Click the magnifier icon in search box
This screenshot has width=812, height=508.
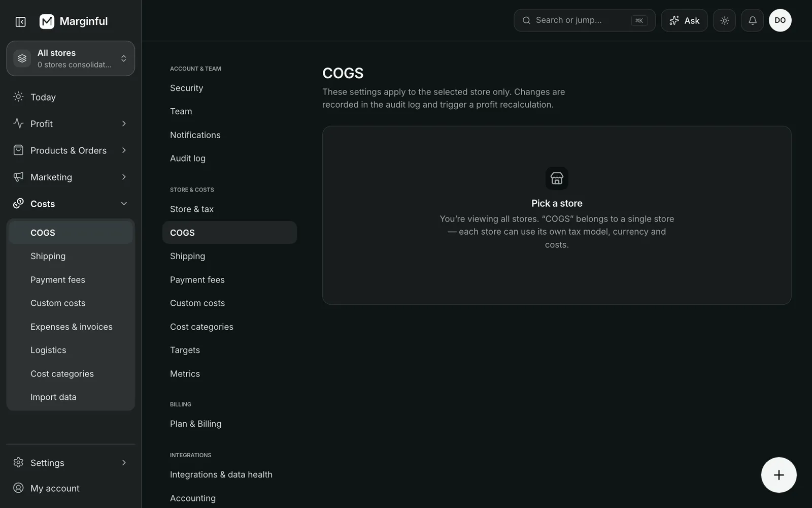coord(526,20)
